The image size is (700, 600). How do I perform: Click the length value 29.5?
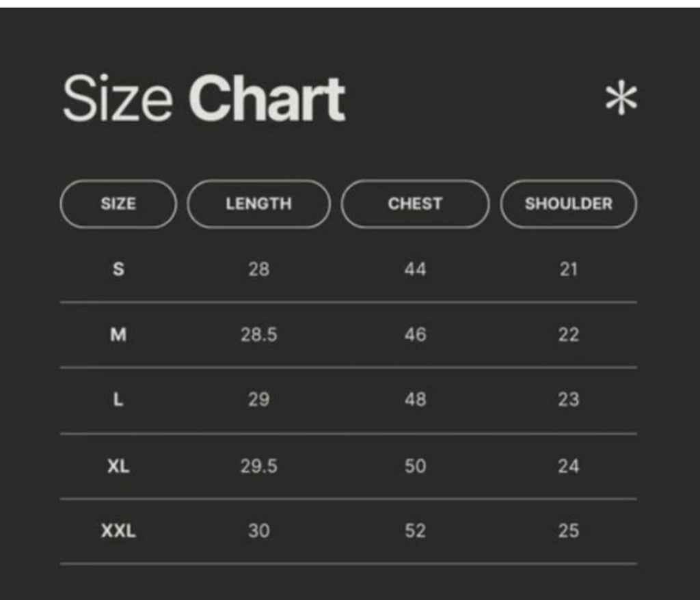coord(259,466)
